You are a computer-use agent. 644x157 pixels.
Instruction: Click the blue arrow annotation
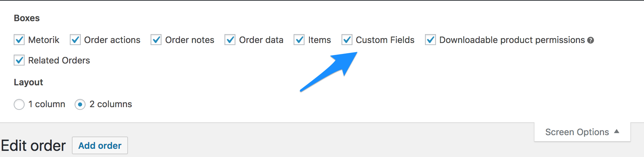pos(329,72)
